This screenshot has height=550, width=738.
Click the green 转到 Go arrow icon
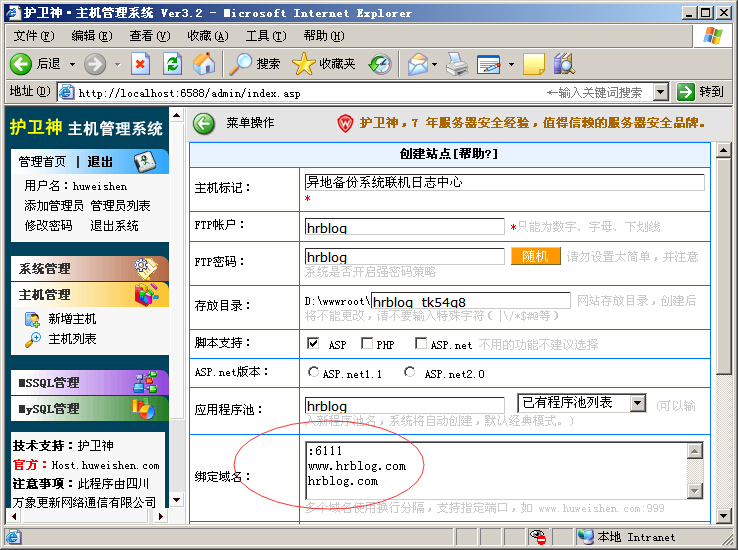[685, 92]
